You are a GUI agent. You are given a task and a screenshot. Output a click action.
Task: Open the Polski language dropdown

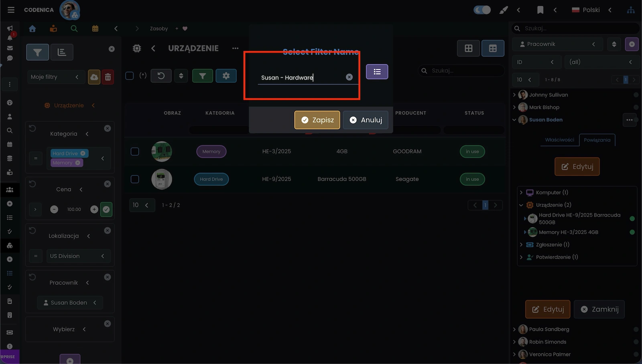click(591, 10)
